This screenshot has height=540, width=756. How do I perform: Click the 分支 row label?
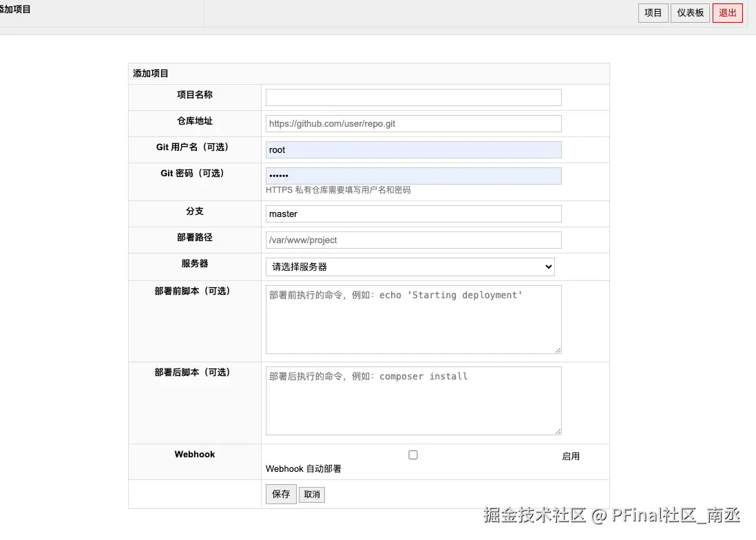(x=195, y=211)
